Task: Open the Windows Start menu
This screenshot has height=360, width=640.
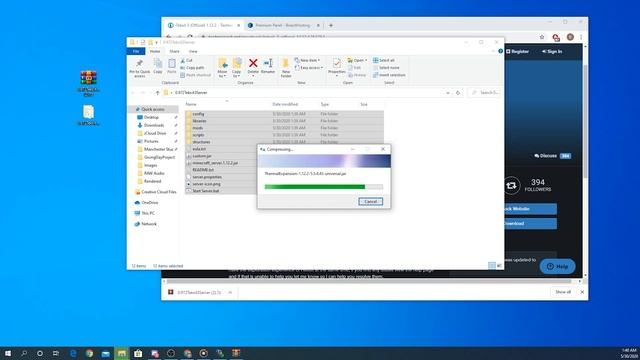Action: [8, 353]
